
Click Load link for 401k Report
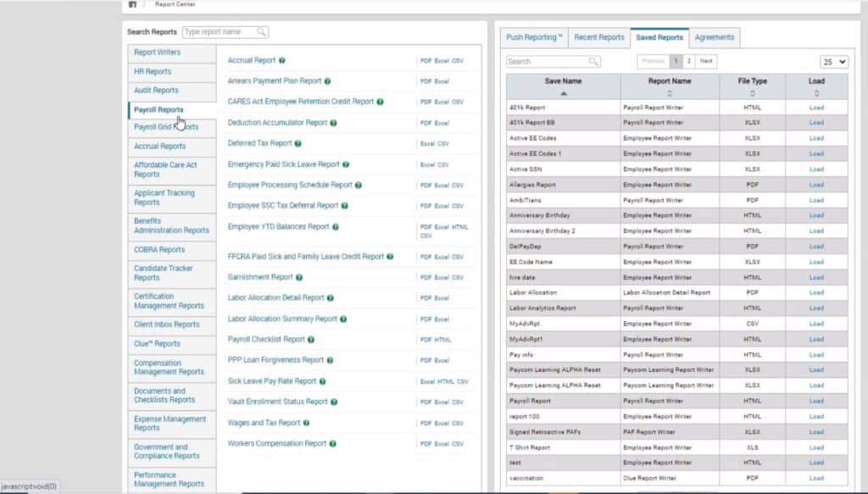[815, 108]
